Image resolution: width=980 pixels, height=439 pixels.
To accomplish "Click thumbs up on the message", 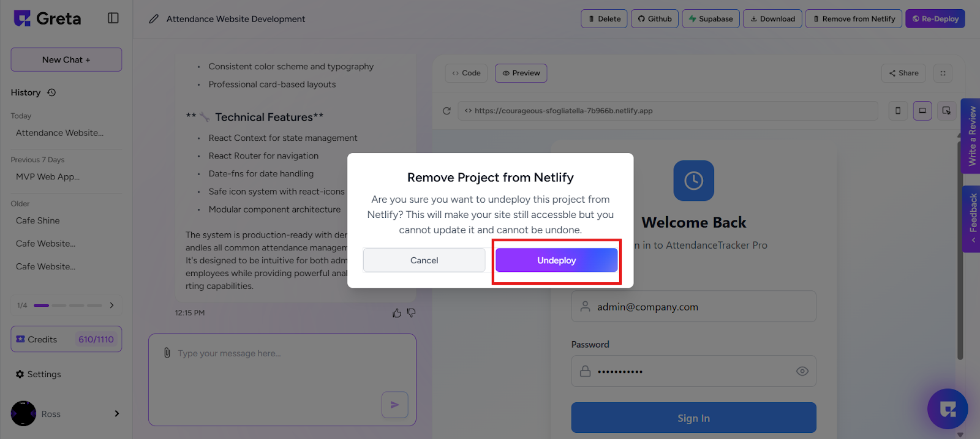I will click(x=397, y=313).
